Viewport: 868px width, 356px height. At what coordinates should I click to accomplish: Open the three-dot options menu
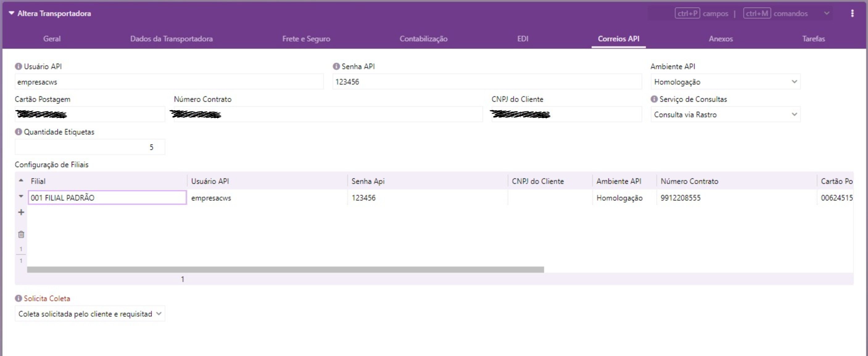tap(852, 14)
